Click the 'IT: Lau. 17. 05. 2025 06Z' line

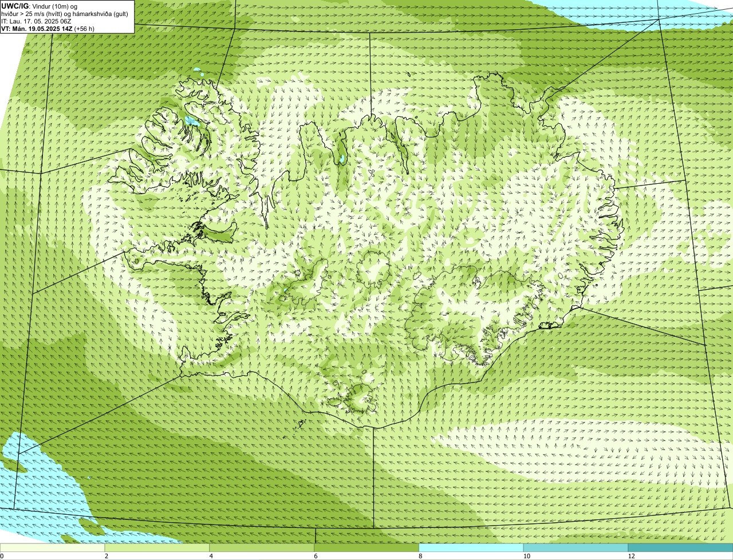pos(36,21)
